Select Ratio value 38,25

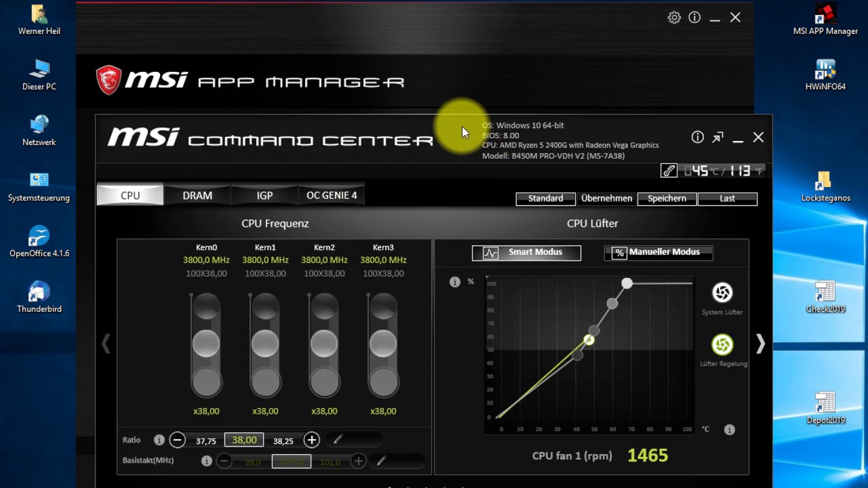click(283, 441)
